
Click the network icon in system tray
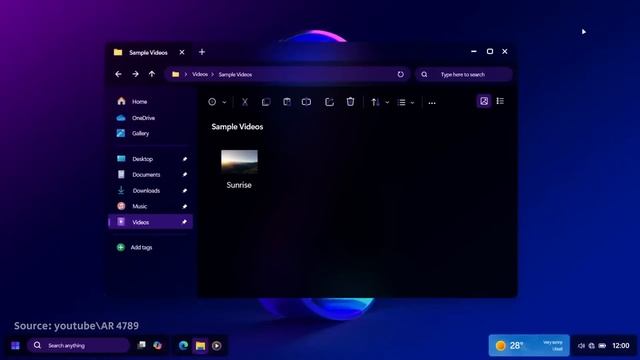click(591, 346)
